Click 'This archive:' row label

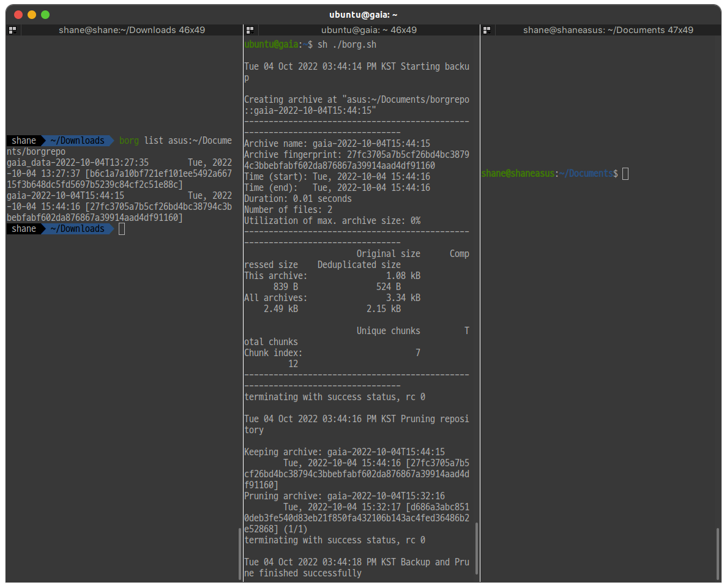pos(275,276)
